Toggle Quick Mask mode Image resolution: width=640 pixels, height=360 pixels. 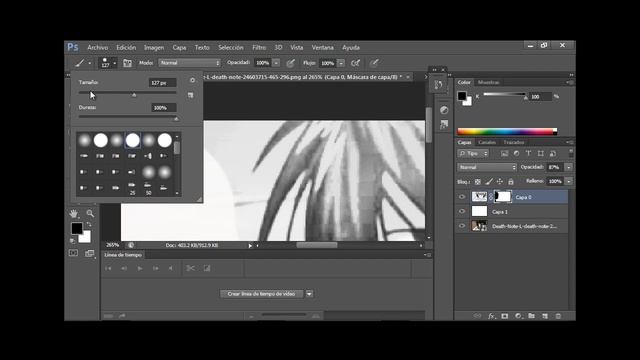coord(73,253)
